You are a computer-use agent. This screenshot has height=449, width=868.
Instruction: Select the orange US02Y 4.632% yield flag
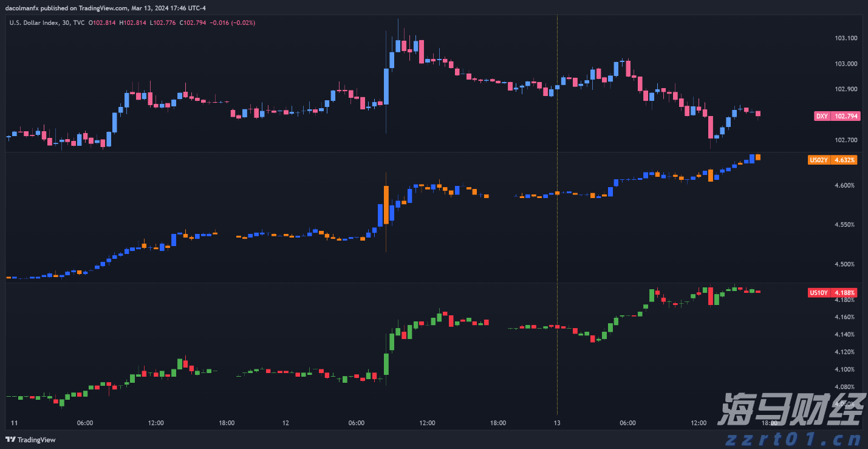pos(832,160)
